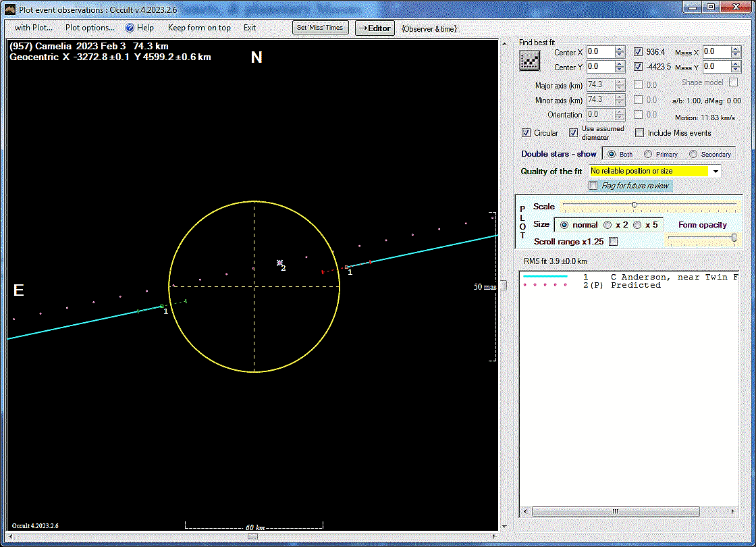Open the 'Plot options...' menu
This screenshot has height=547, width=756.
[x=90, y=28]
